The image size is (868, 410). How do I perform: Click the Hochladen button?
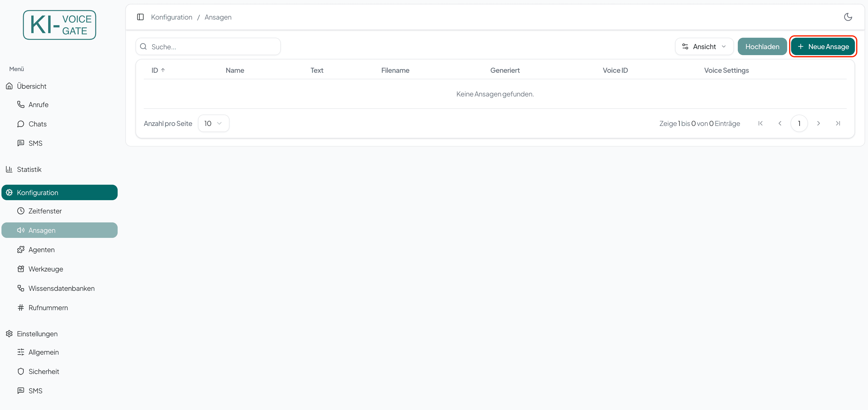point(762,46)
